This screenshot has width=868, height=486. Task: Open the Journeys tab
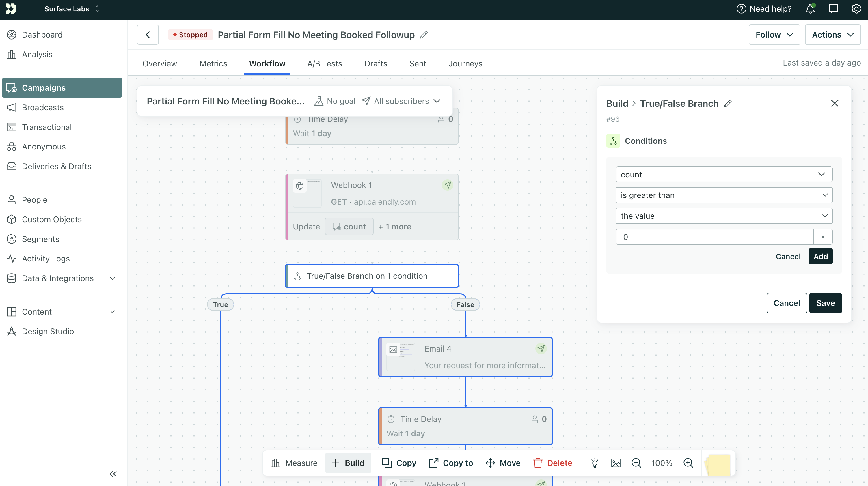coord(465,63)
